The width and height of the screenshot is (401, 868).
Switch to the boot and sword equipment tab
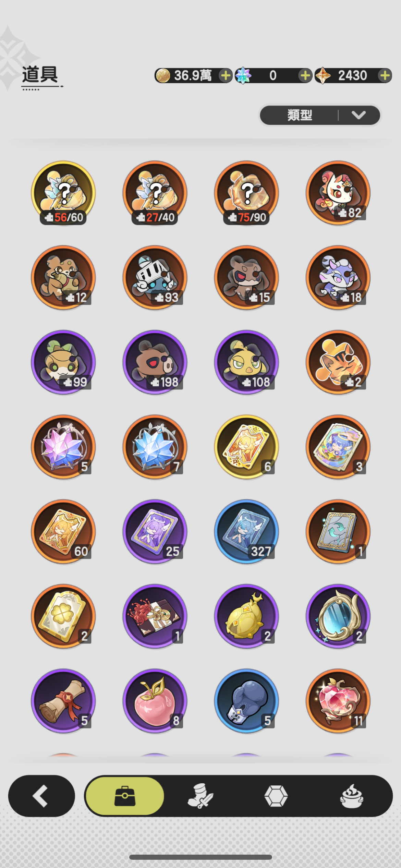pyautogui.click(x=200, y=796)
